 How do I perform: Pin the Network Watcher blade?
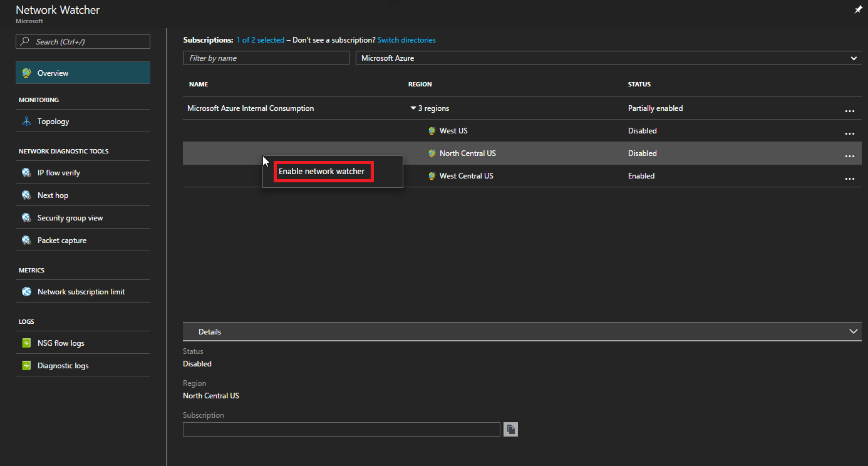point(858,9)
